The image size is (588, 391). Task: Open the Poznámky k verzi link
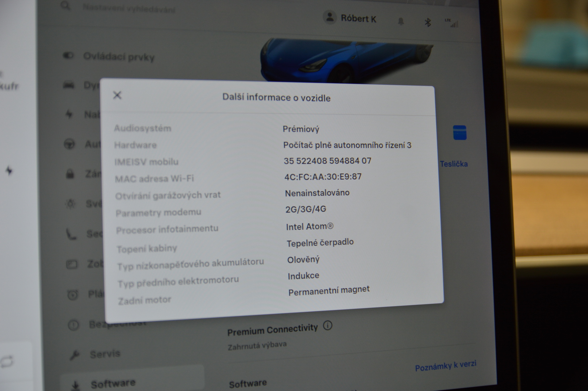445,366
